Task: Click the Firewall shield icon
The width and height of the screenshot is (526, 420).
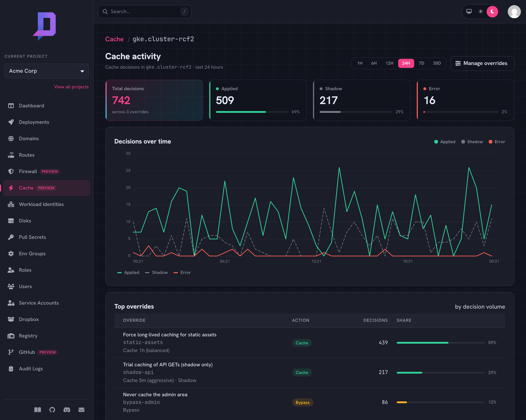Action: [11, 171]
